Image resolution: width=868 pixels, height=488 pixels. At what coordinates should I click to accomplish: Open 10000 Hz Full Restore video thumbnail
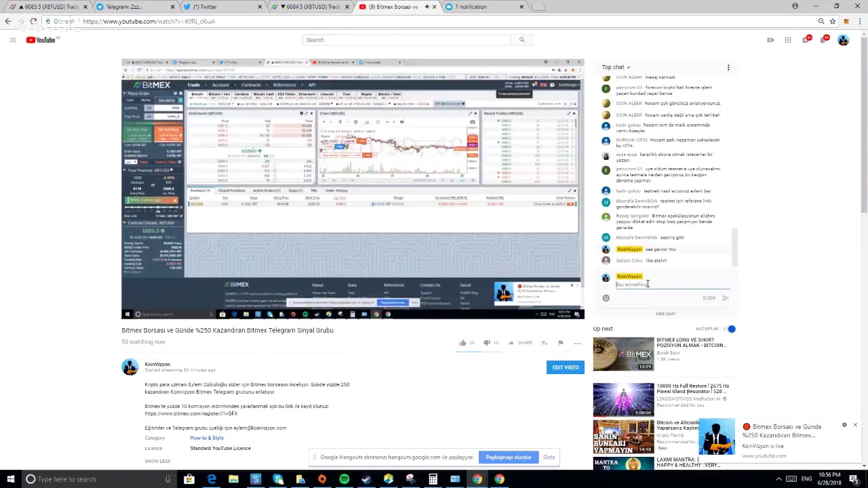point(623,400)
